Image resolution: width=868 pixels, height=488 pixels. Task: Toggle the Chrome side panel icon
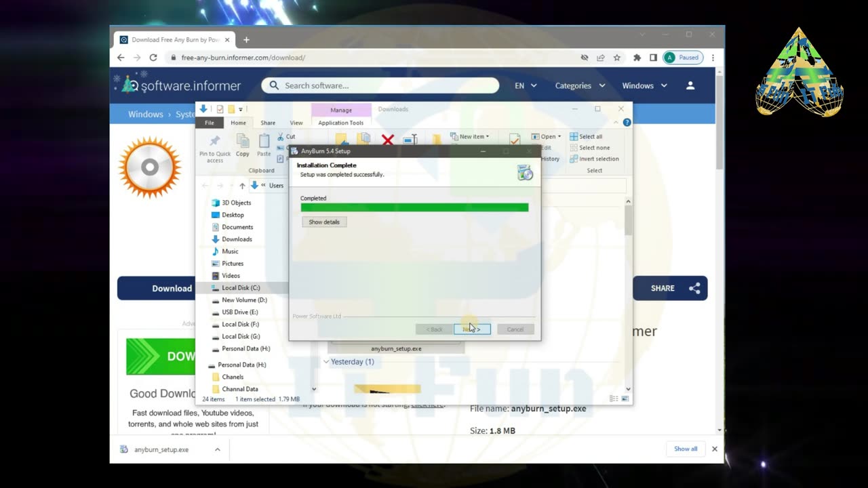[653, 58]
